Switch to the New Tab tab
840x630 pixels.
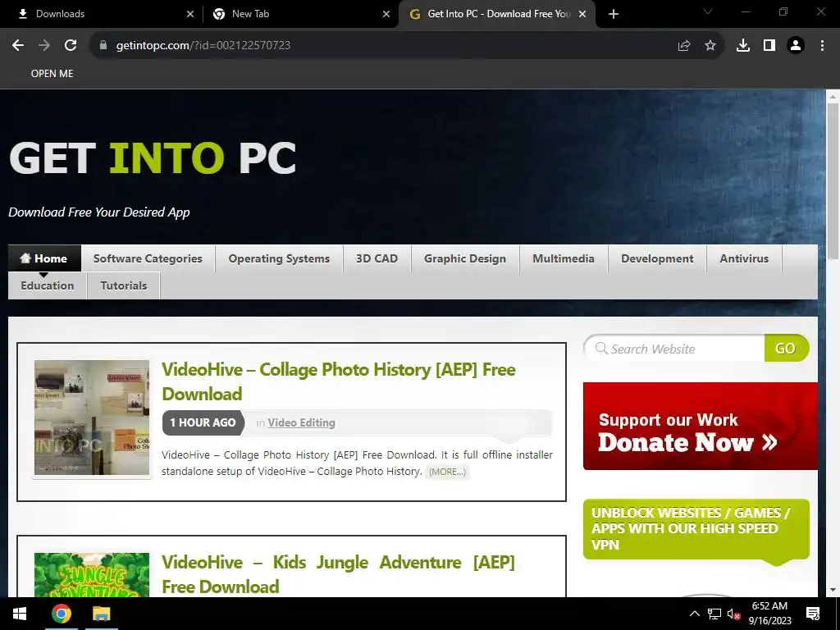pos(300,14)
